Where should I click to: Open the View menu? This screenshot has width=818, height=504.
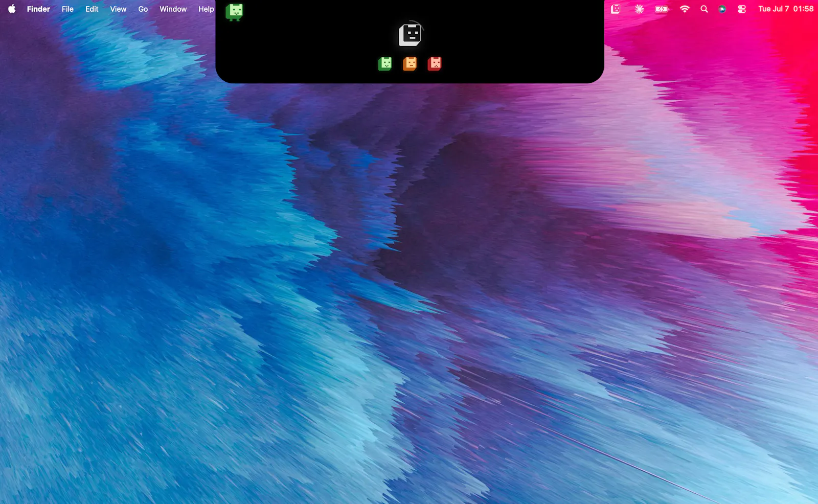[118, 9]
